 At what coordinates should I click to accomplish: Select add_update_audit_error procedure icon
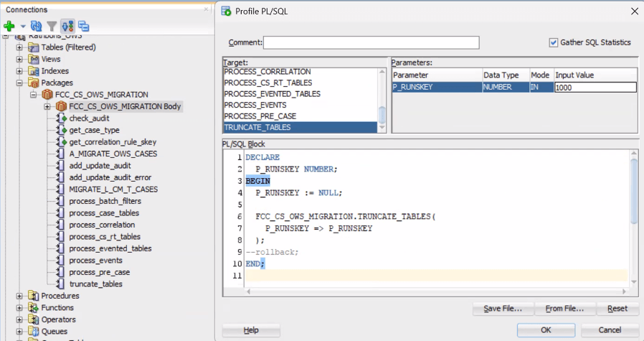point(61,177)
